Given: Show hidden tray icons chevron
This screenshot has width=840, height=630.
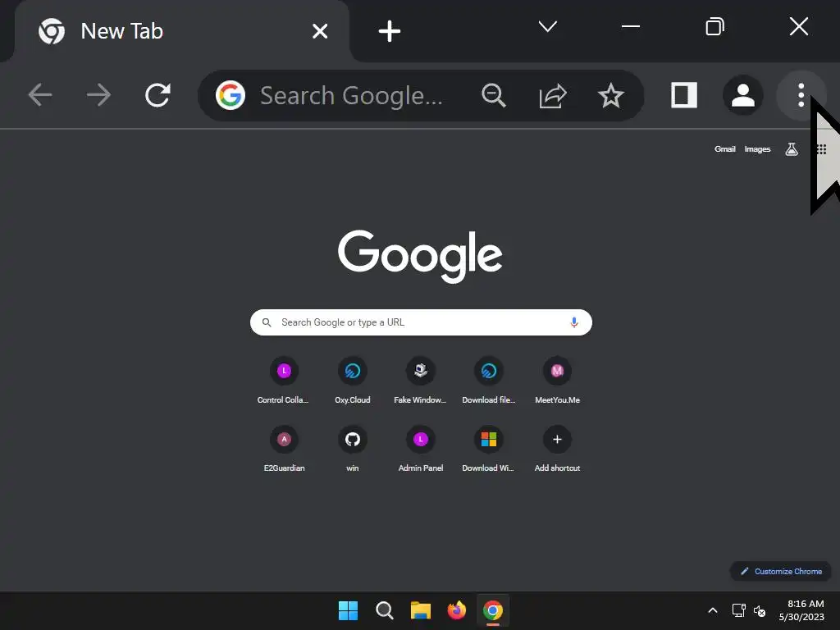Looking at the screenshot, I should pyautogui.click(x=713, y=610).
